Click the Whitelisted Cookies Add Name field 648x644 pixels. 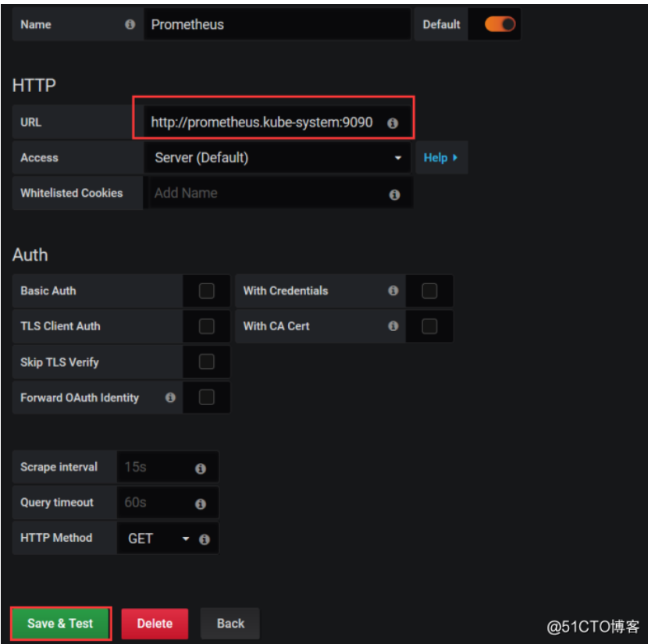(278, 193)
